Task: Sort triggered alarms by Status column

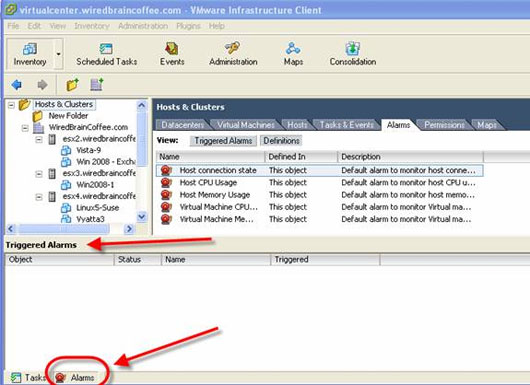Action: point(138,260)
